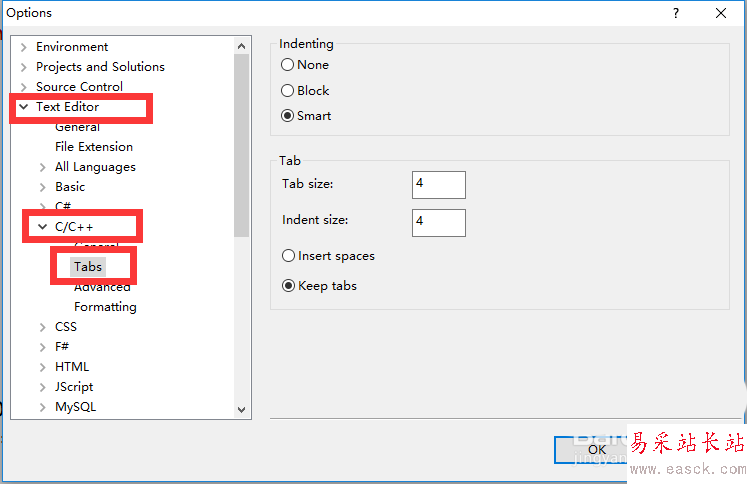Collapse the Text Editor node
The width and height of the screenshot is (747, 484).
point(23,107)
